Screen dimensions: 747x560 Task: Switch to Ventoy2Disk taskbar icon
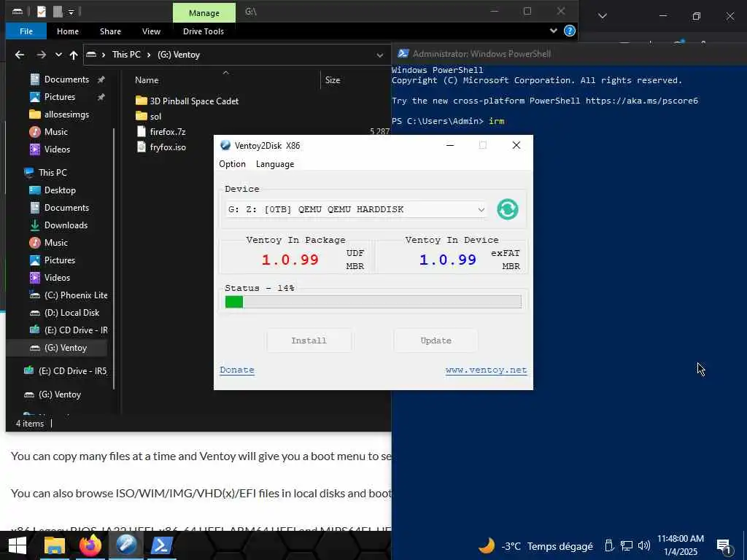coord(126,545)
